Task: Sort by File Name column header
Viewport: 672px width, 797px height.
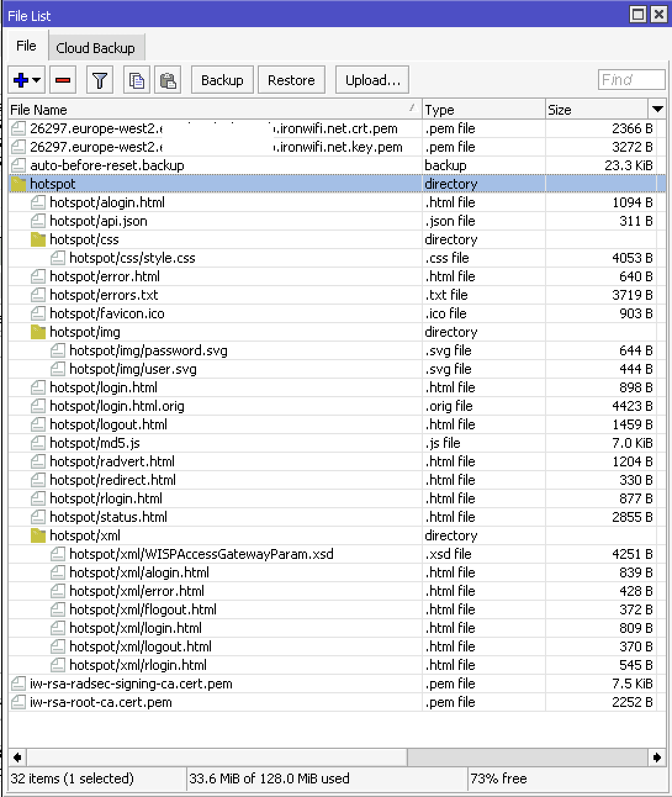Action: tap(215, 109)
